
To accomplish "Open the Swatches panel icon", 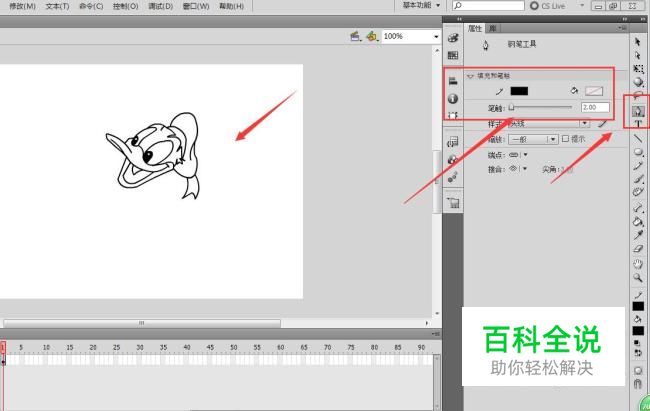I will (453, 55).
